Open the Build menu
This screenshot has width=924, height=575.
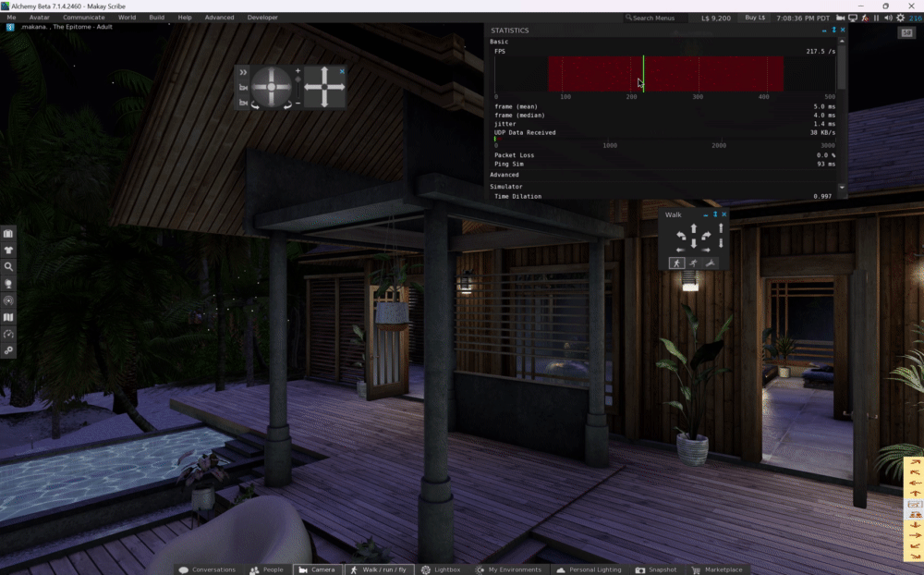tap(157, 18)
